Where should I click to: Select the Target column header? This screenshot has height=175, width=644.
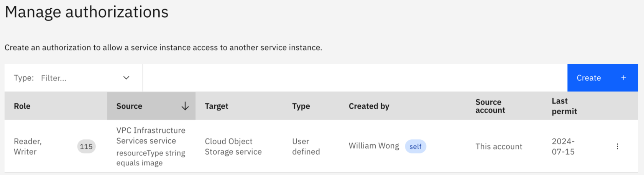click(217, 106)
